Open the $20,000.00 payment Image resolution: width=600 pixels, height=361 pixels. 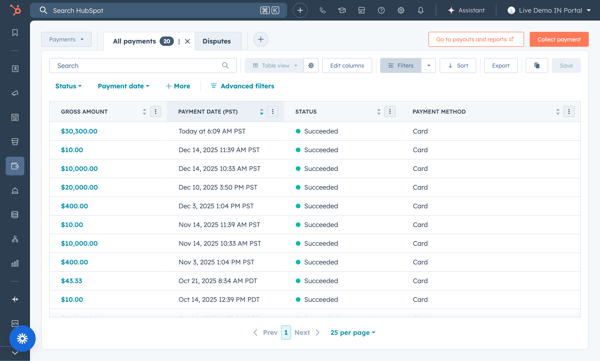(79, 187)
